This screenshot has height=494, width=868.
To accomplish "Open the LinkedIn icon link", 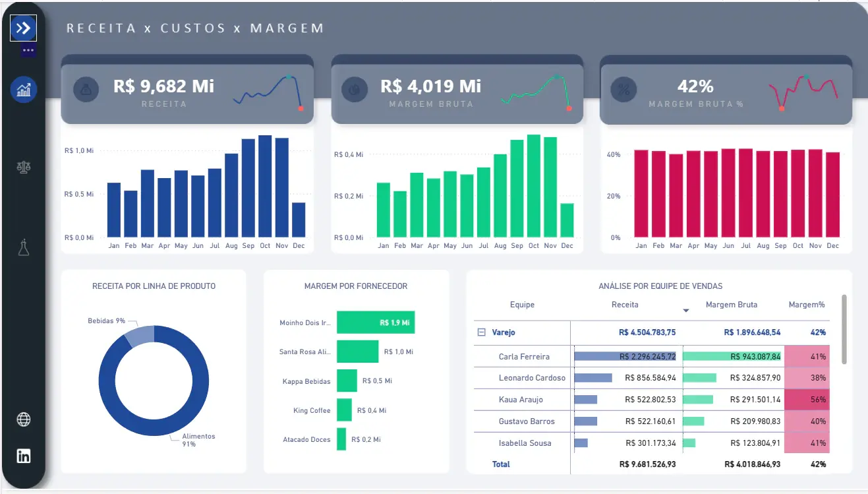I will (24, 456).
